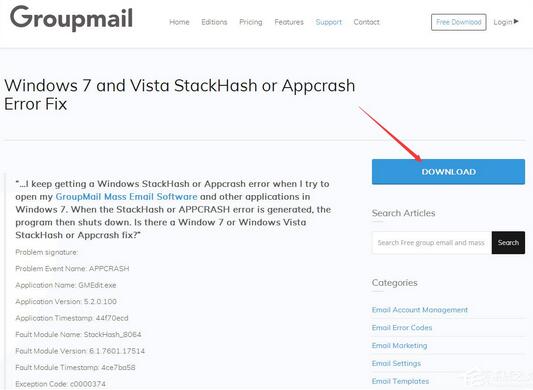Open the Email Settings category

coord(396,363)
